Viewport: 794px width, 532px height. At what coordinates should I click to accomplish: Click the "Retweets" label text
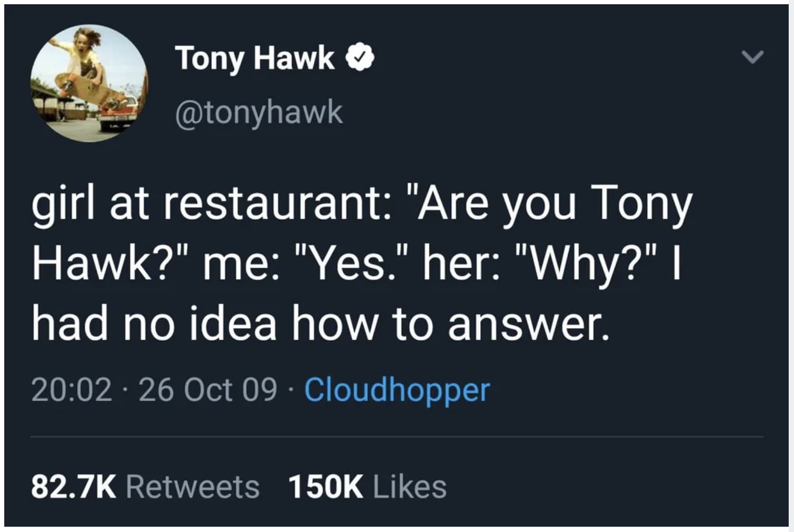pos(192,486)
